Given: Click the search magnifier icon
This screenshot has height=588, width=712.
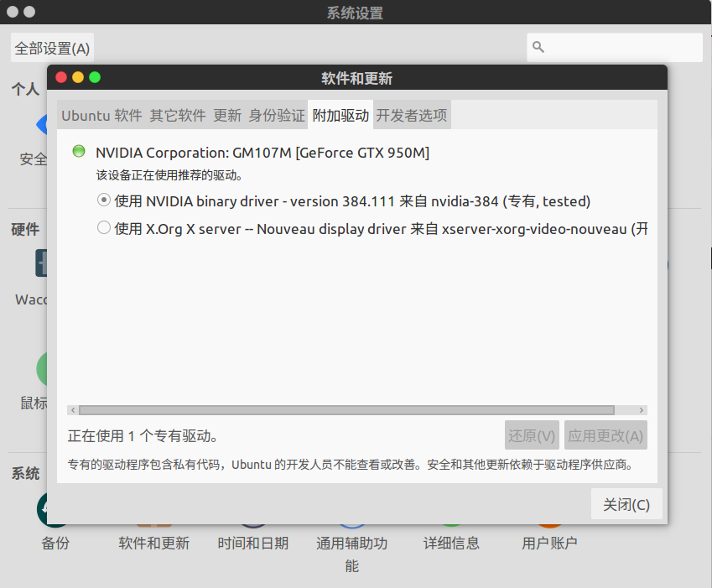Looking at the screenshot, I should [538, 47].
